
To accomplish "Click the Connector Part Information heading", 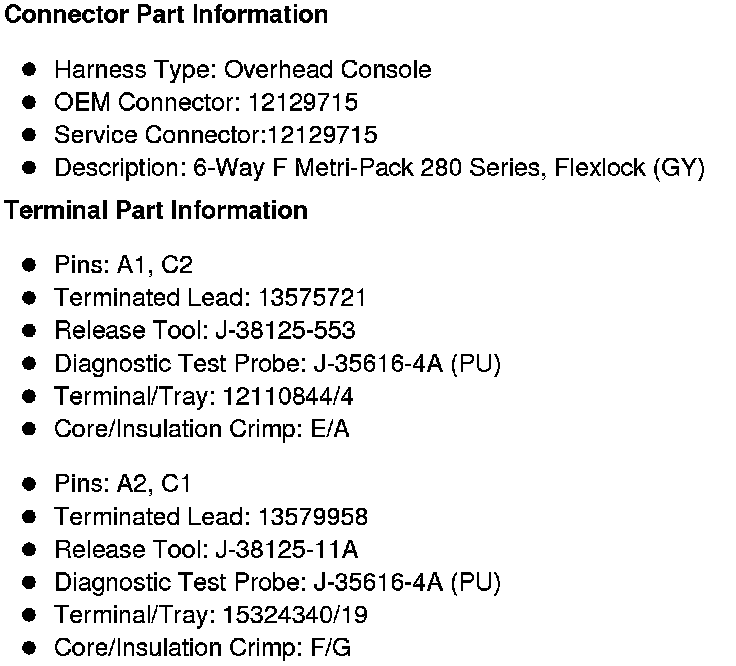I will (166, 15).
